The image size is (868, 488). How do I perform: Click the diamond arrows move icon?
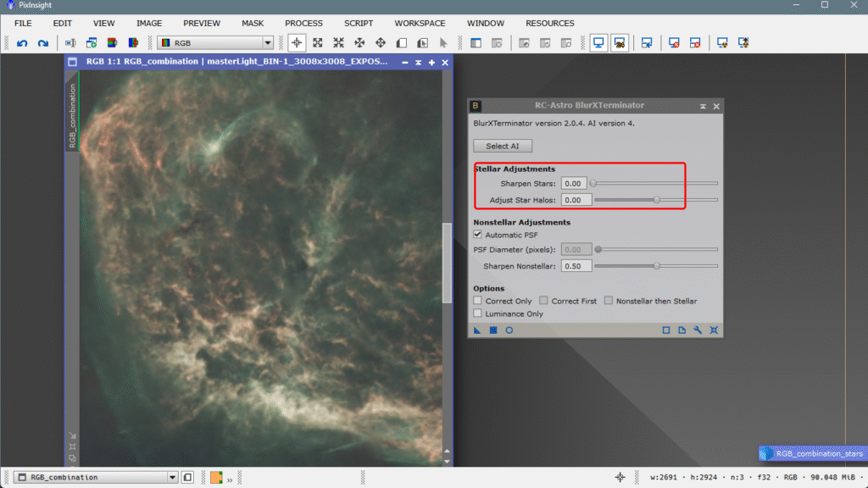(381, 43)
